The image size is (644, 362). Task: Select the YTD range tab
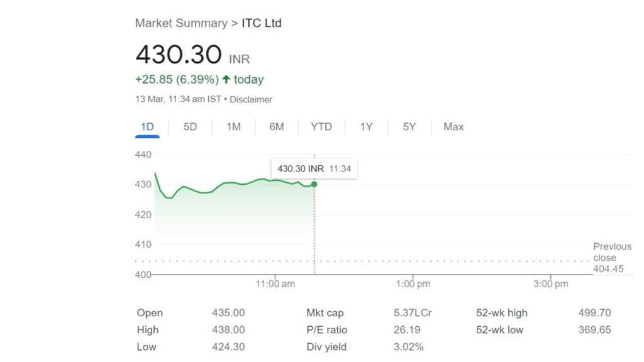tap(321, 127)
